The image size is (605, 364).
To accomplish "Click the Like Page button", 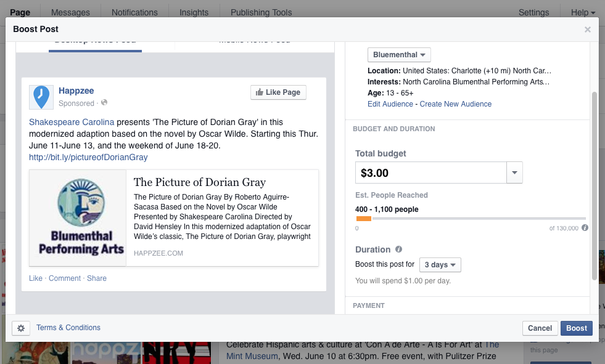I will (278, 92).
